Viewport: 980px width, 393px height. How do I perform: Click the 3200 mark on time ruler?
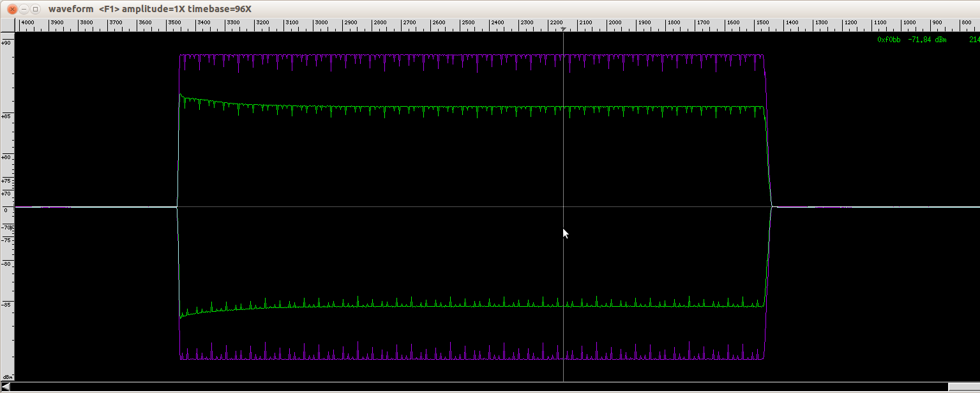click(x=262, y=23)
